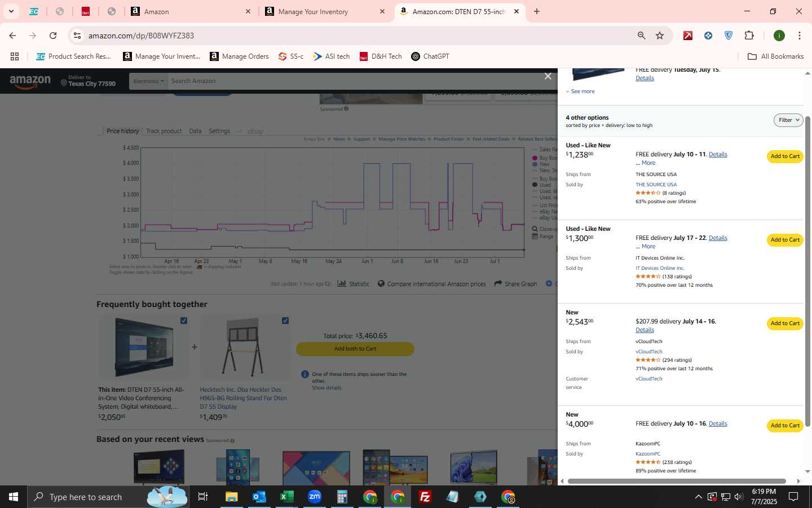Click Add both to Cart

tap(355, 349)
